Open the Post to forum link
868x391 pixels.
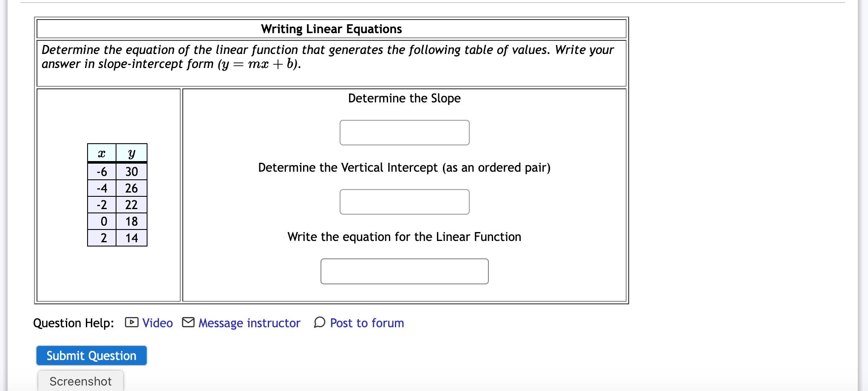367,323
